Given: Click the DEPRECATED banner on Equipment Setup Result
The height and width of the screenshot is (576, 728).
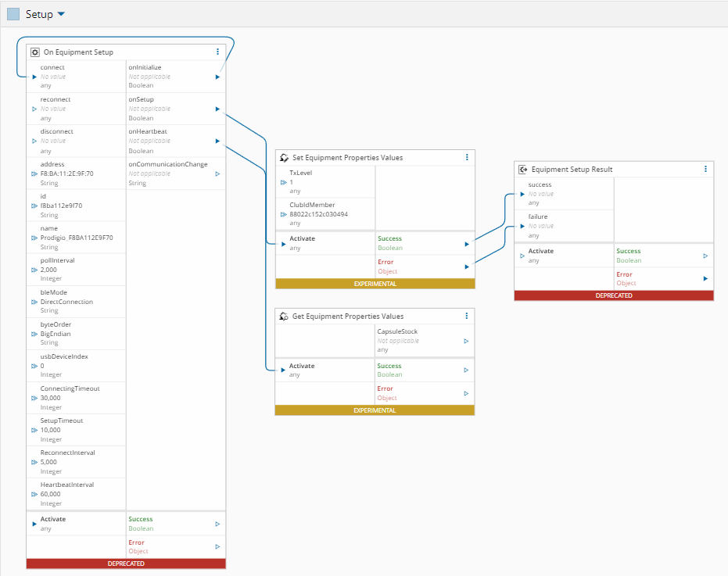Looking at the screenshot, I should click(614, 296).
